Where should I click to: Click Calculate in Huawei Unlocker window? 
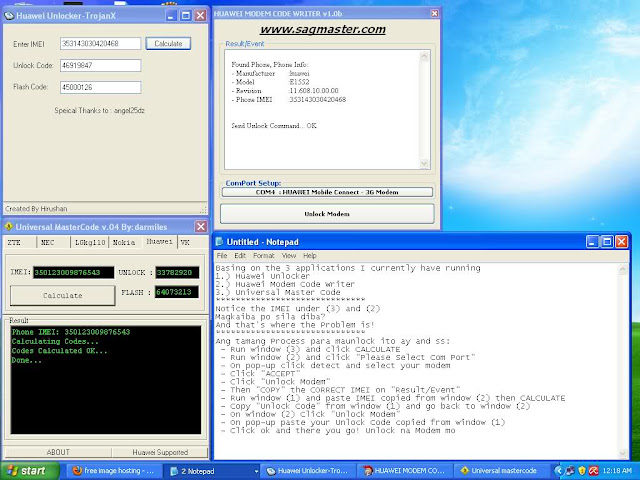pyautogui.click(x=168, y=43)
